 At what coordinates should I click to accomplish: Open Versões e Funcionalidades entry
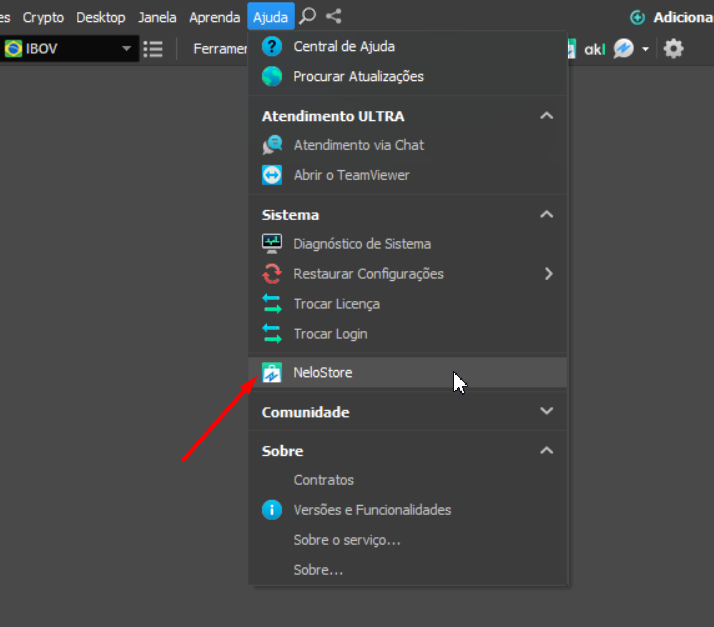(408, 510)
